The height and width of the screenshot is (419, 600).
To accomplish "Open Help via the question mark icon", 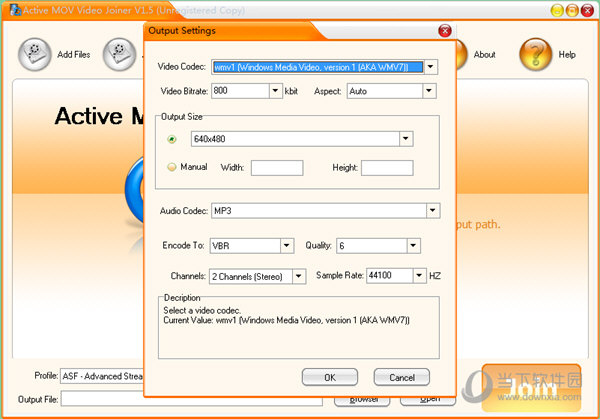I will point(535,54).
